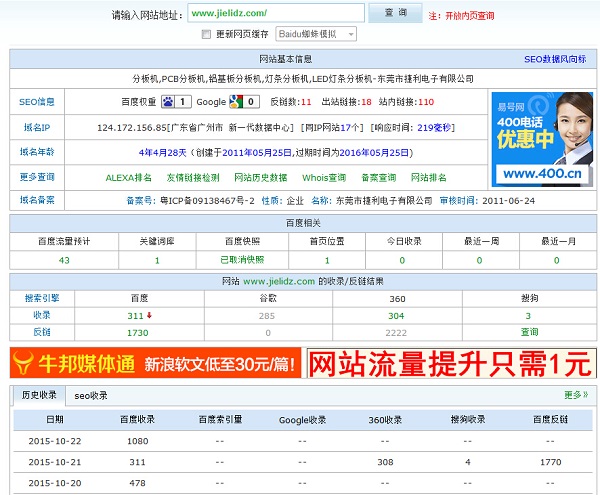The height and width of the screenshot is (495, 600).
Task: Click the website address input field
Action: point(275,13)
